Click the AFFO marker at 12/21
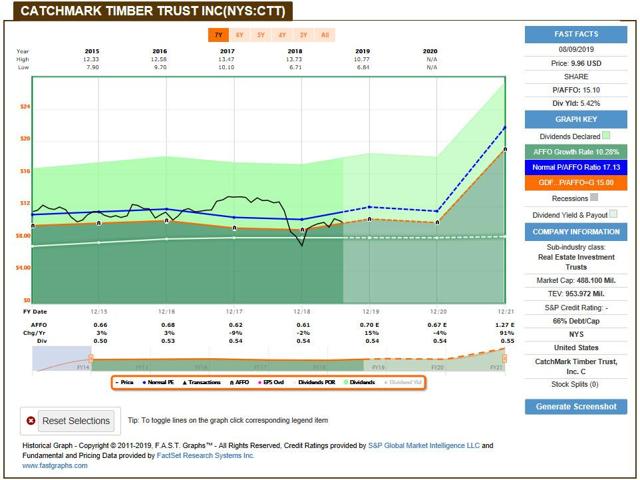 (x=505, y=149)
